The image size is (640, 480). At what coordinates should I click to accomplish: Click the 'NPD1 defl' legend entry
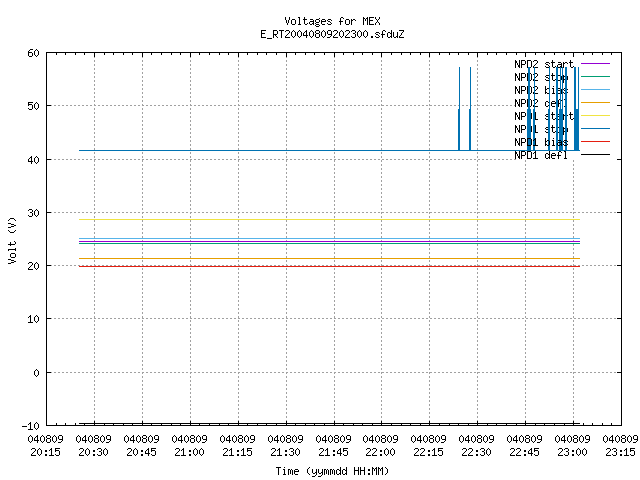pos(541,156)
